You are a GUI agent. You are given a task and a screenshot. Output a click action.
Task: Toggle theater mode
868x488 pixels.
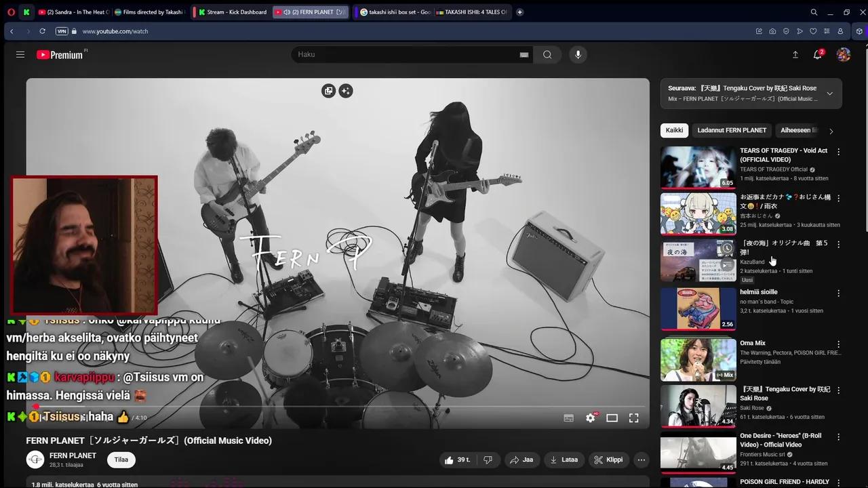coord(612,418)
